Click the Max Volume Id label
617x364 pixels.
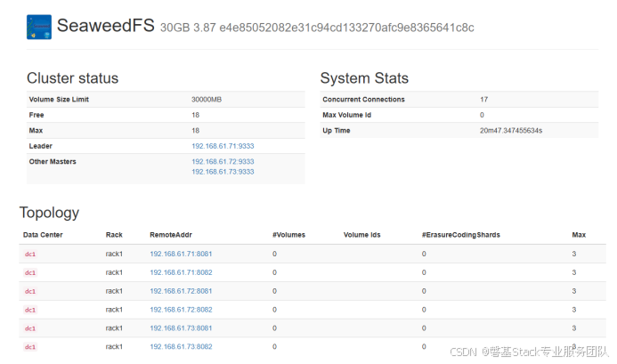point(346,115)
